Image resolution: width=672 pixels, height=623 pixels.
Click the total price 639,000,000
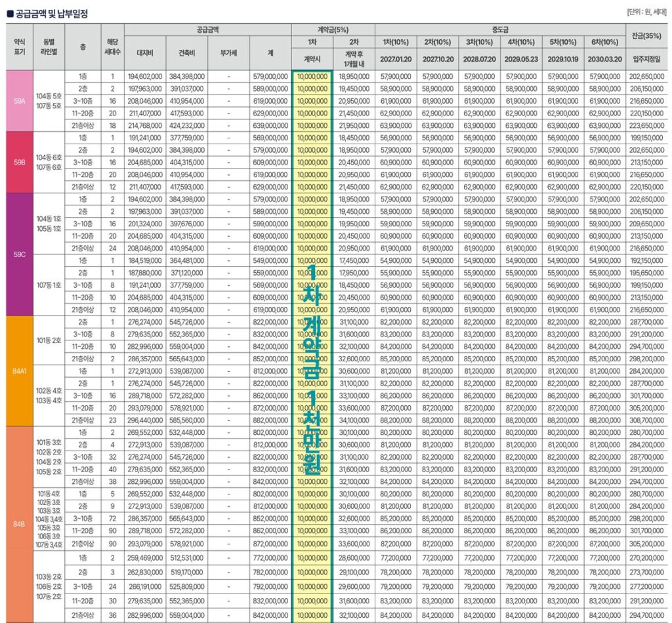[270, 126]
